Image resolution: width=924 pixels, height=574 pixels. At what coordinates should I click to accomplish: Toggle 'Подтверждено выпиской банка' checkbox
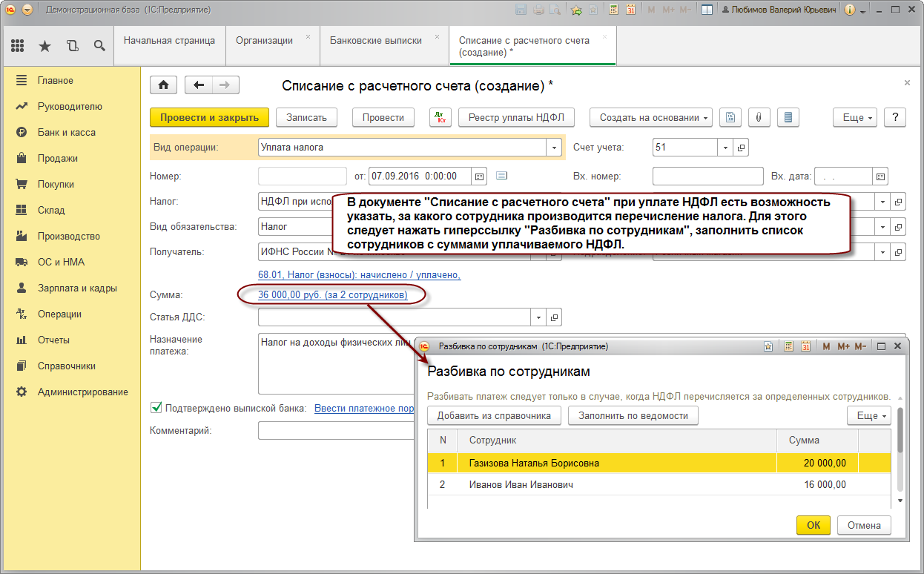click(x=156, y=407)
